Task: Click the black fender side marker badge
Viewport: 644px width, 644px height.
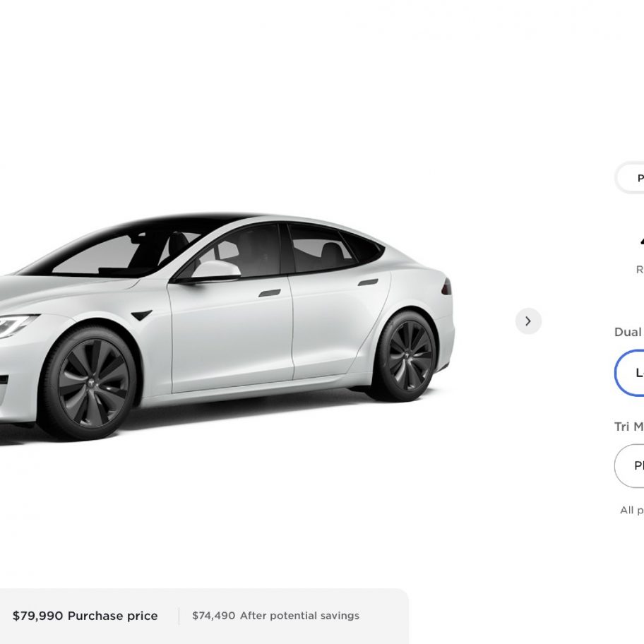Action: click(142, 315)
